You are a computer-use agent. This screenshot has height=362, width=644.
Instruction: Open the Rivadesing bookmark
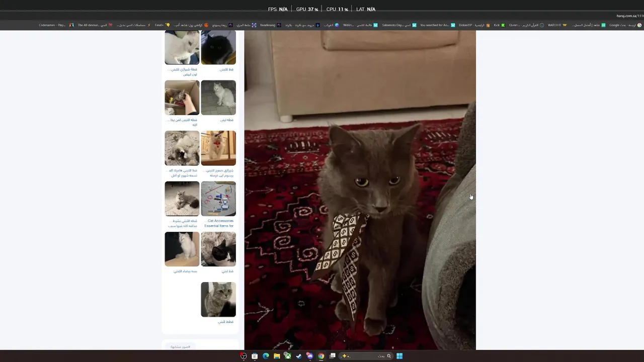(271, 25)
